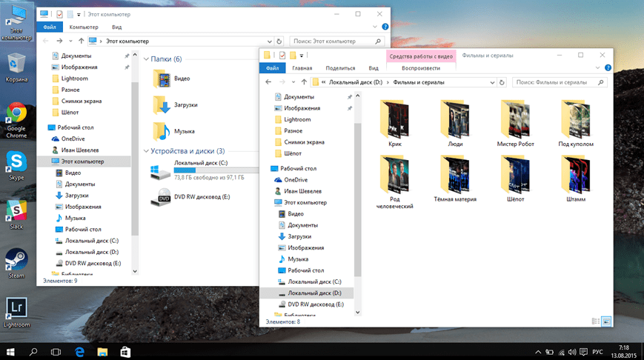Collapse the Устройства и диски group
Screen dimensions: 644x360
147,151
